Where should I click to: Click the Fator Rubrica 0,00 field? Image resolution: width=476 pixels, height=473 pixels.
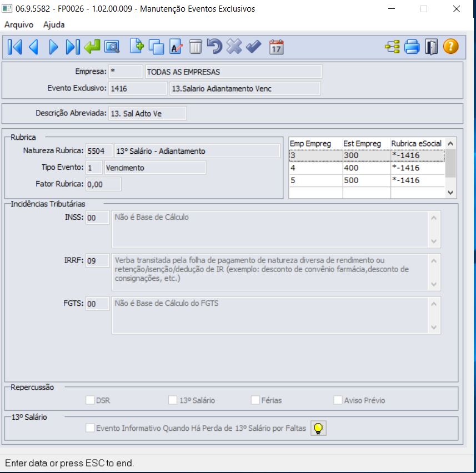(x=103, y=184)
